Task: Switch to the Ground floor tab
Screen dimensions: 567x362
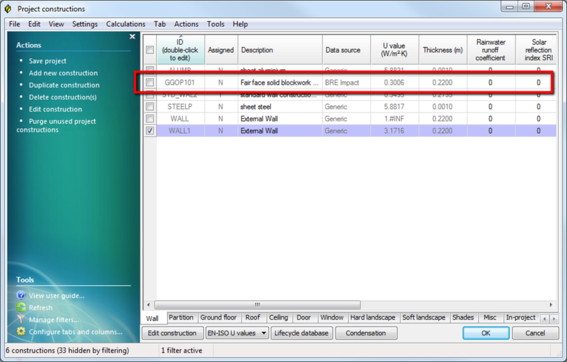Action: [x=218, y=318]
